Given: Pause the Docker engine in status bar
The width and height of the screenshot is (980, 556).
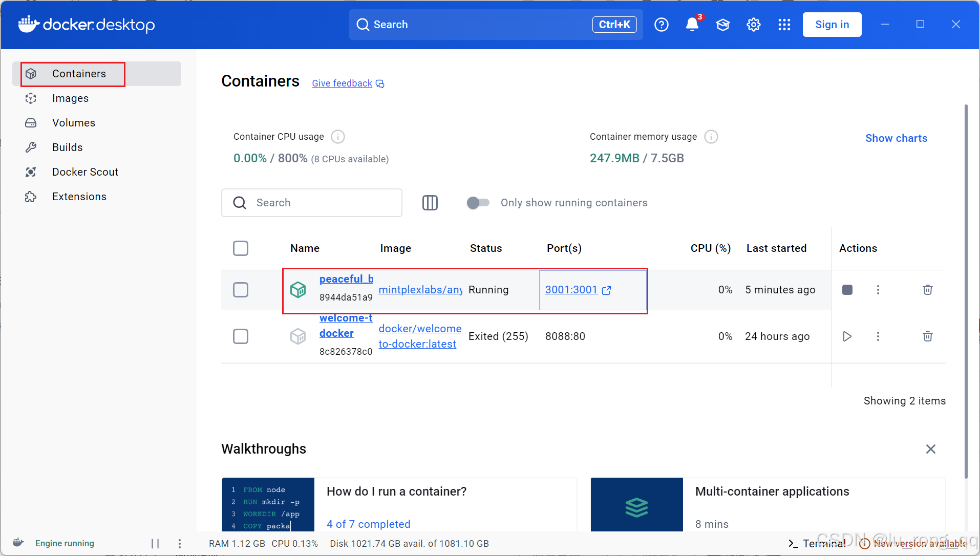Looking at the screenshot, I should (155, 544).
